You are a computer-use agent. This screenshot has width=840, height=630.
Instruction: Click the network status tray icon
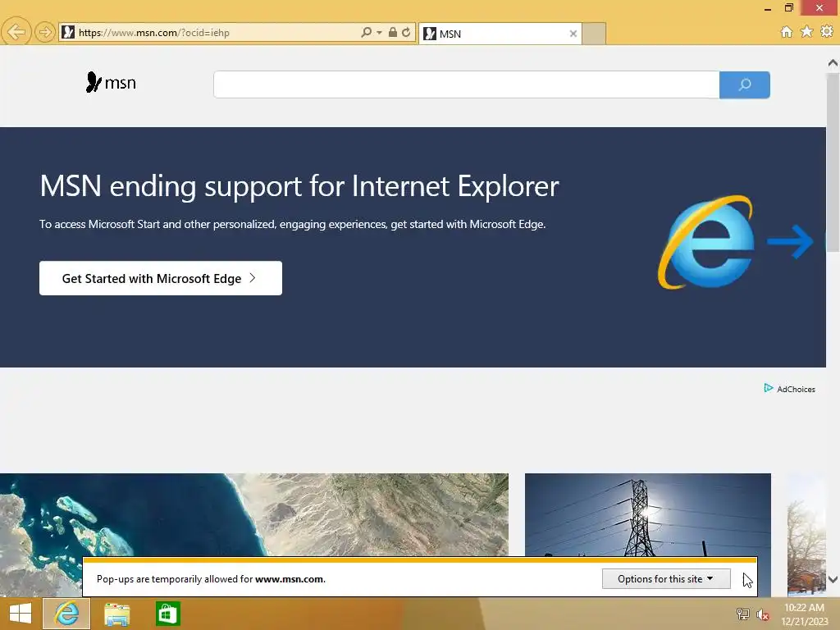coord(742,614)
